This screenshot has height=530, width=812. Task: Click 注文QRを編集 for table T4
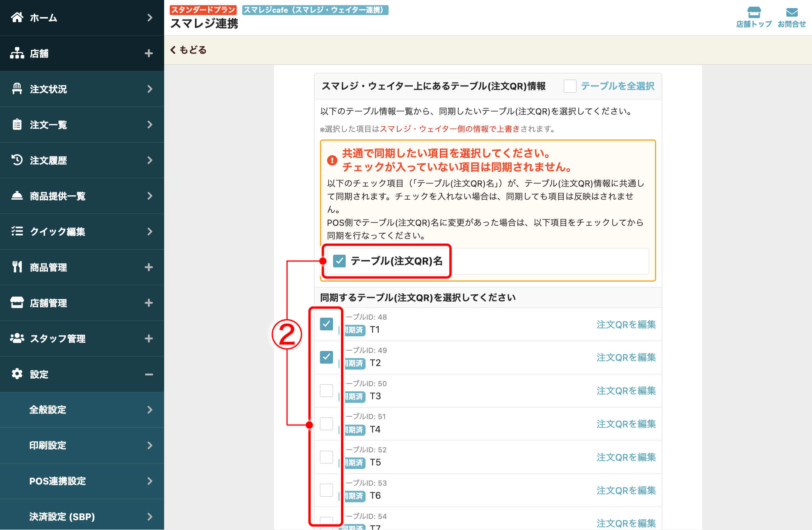click(x=626, y=424)
